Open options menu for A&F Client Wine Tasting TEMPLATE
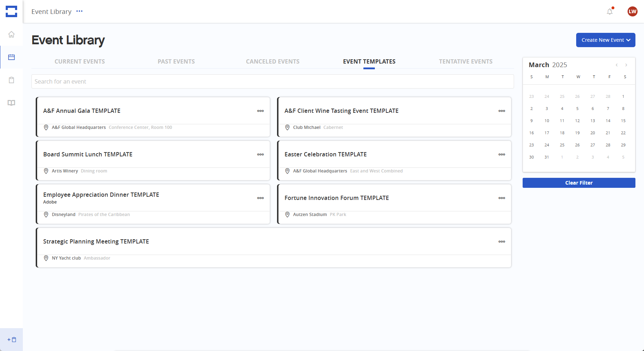644x351 pixels. click(502, 111)
